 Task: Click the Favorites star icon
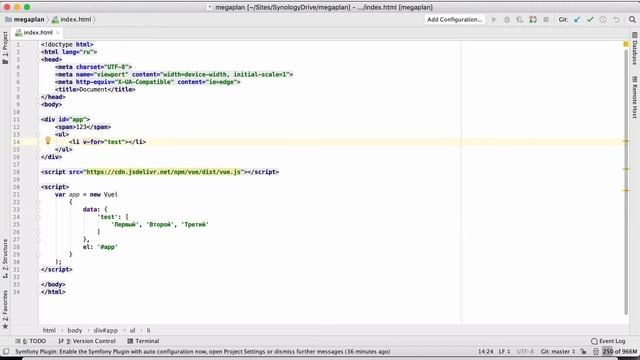(5, 327)
